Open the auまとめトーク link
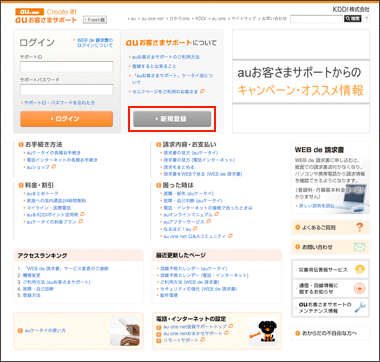This screenshot has height=362, width=380. point(43,194)
